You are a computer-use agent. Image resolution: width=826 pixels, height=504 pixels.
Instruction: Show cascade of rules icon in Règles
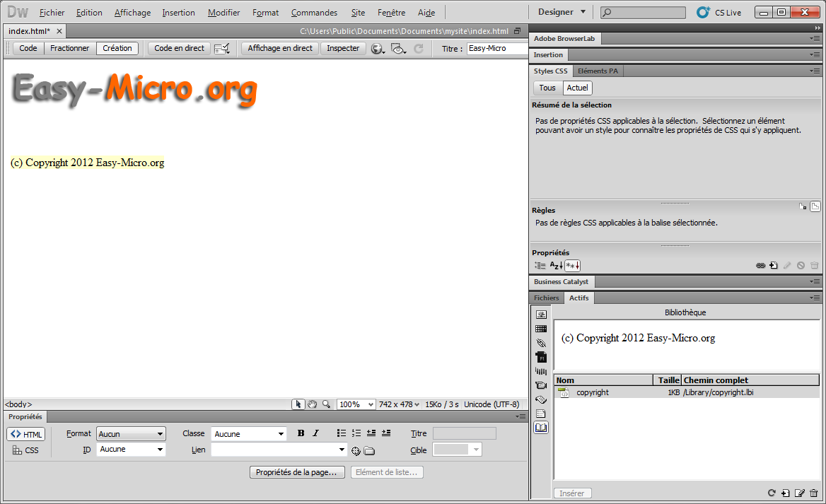pos(815,206)
